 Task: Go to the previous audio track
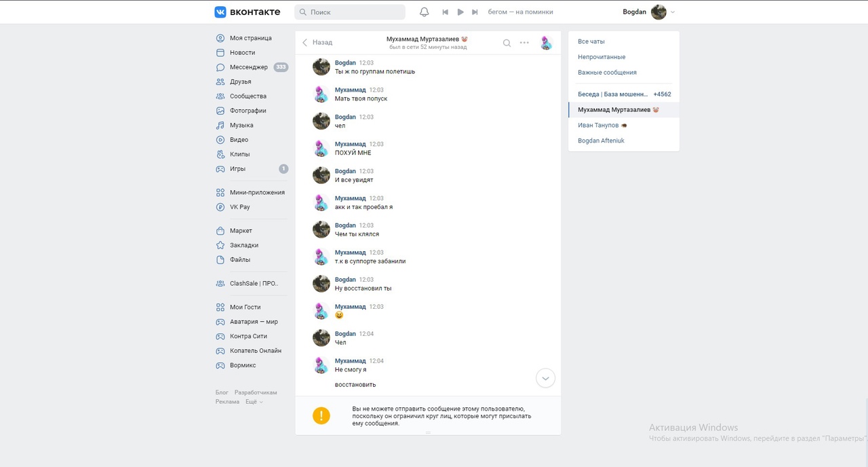click(446, 12)
